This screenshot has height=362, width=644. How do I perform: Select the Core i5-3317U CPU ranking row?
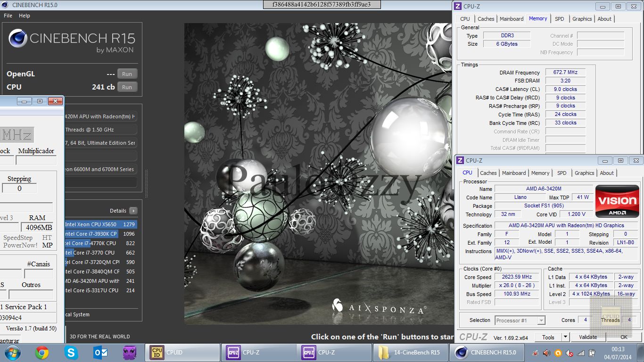point(101,290)
